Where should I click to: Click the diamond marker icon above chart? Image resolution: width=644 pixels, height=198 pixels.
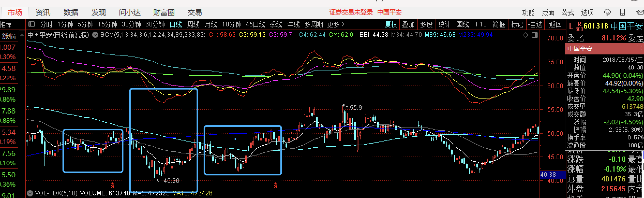pyautogui.click(x=525, y=35)
